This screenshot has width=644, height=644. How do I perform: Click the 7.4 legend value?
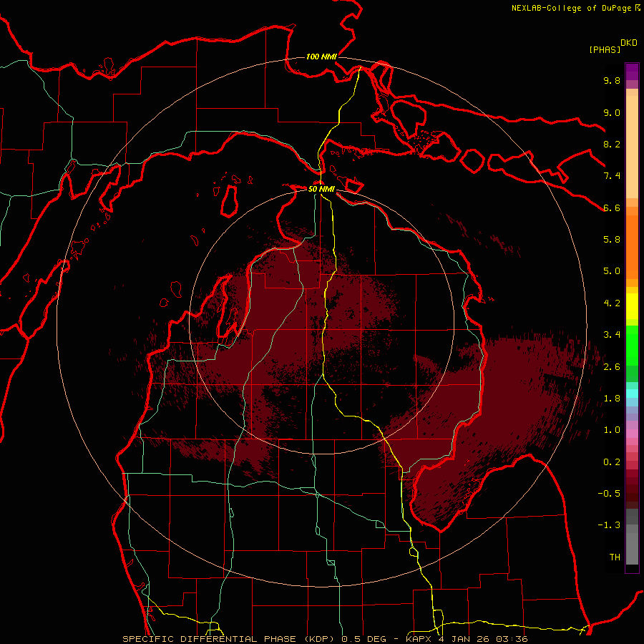pyautogui.click(x=612, y=176)
